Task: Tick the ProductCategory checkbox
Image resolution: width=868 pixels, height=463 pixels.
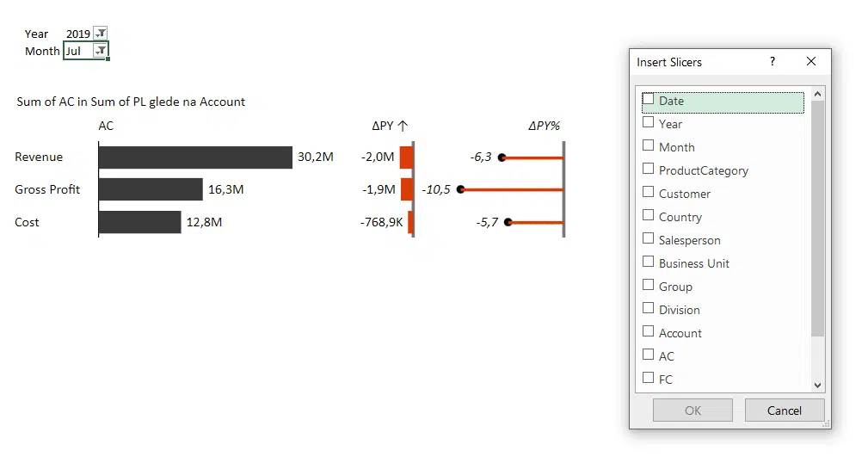Action: click(x=649, y=170)
